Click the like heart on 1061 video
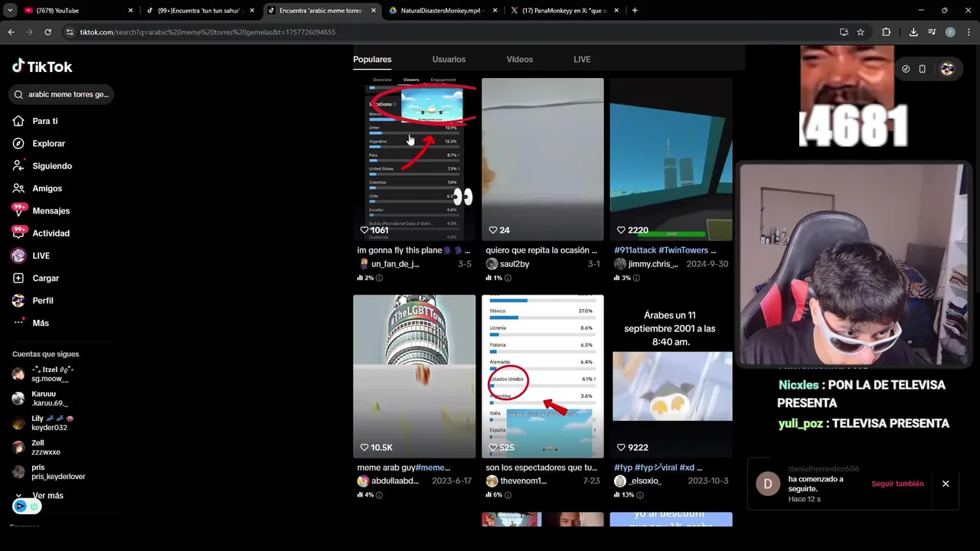The height and width of the screenshot is (551, 980). click(364, 230)
